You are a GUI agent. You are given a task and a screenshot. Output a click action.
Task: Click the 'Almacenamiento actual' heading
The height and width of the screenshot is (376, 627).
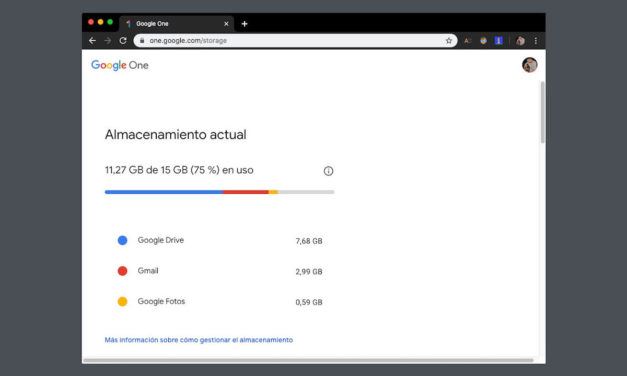pos(176,134)
